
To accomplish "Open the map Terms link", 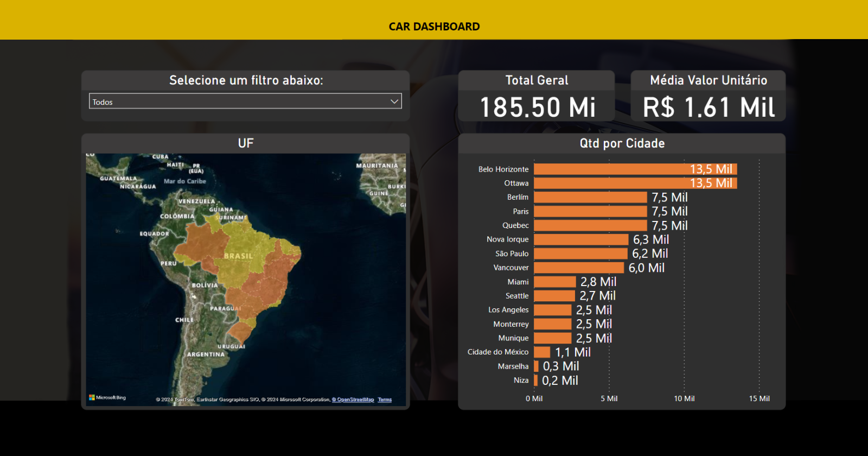I will pyautogui.click(x=385, y=400).
